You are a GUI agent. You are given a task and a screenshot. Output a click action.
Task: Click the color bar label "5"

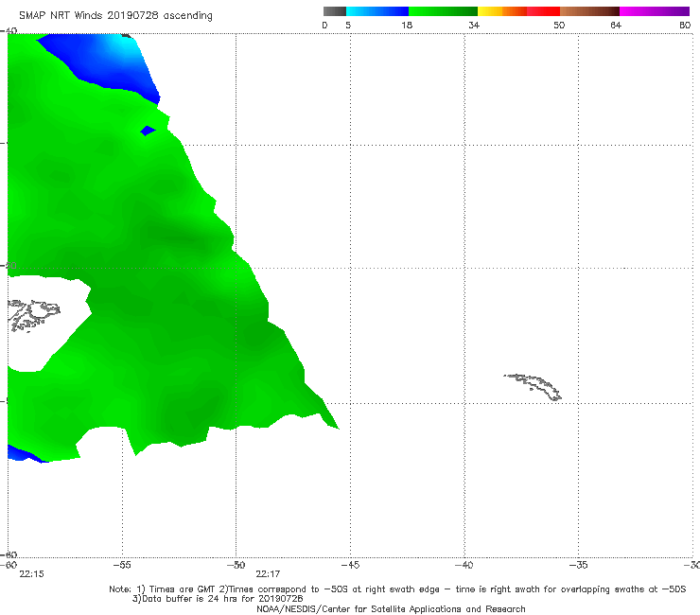click(x=348, y=25)
